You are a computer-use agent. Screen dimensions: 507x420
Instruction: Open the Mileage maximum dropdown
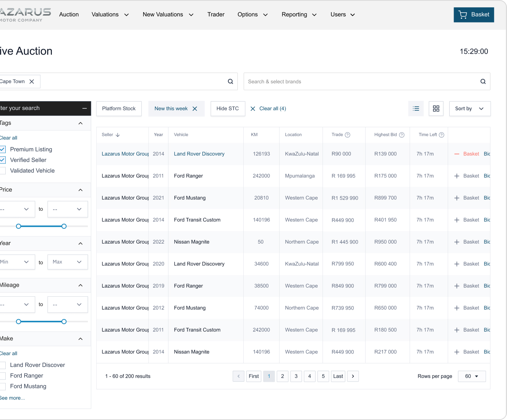[x=68, y=305]
